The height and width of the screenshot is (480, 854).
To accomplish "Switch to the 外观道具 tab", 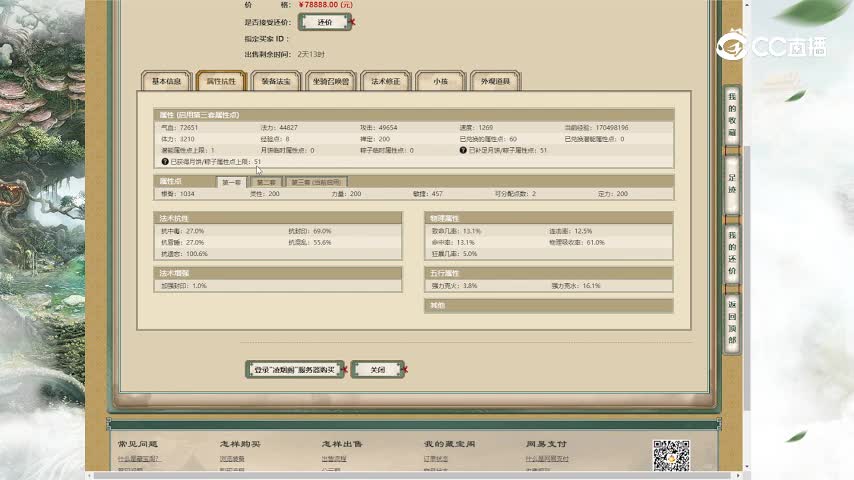I will pos(495,81).
